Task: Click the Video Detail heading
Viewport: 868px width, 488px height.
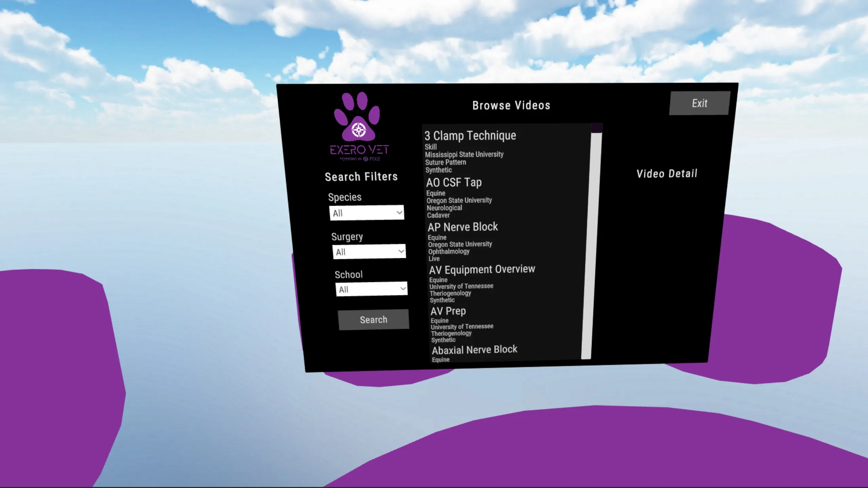Action: point(667,174)
